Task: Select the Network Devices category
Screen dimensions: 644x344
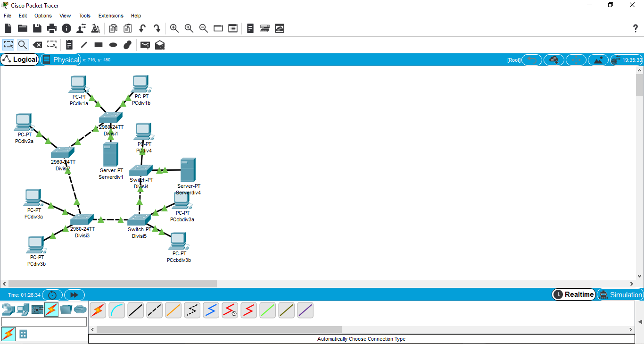Action: coord(8,310)
